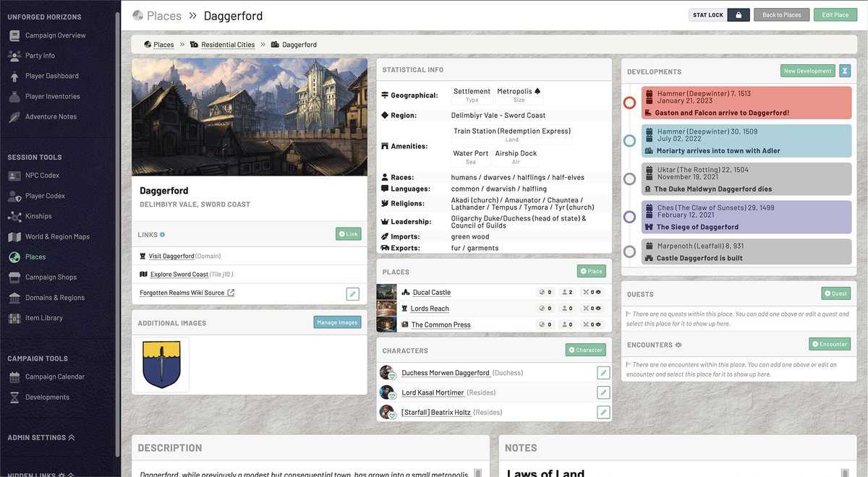Toggle the Stat Lock padlock button

(x=739, y=14)
